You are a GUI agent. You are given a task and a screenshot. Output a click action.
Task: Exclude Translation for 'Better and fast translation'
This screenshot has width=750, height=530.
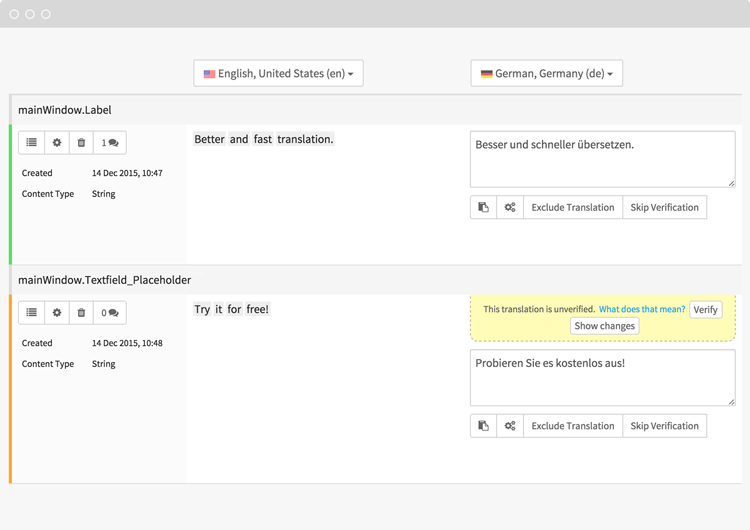(572, 207)
